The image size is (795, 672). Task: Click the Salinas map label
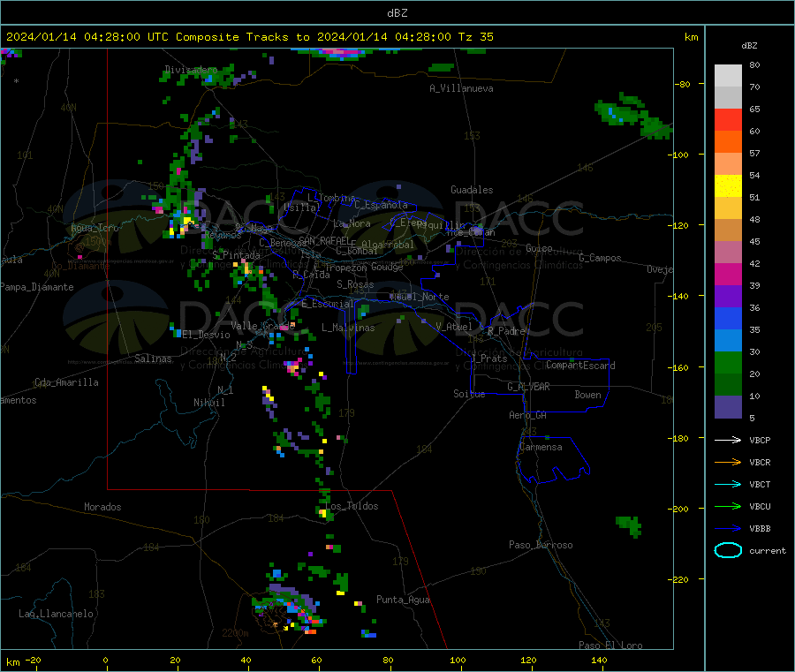click(153, 359)
